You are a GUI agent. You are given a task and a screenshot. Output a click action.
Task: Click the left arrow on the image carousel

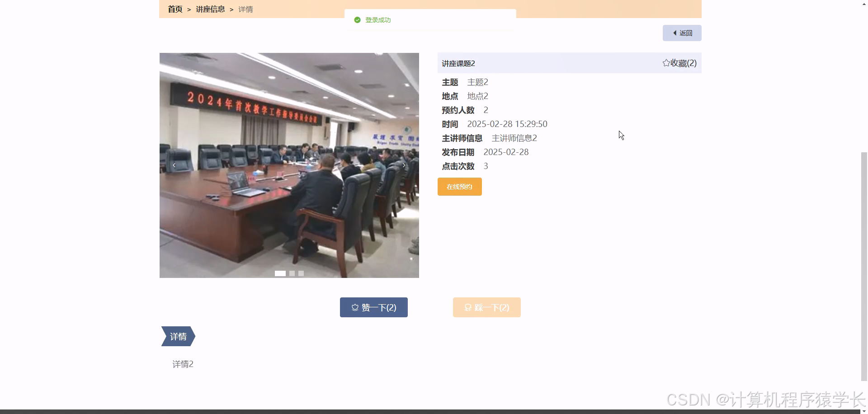(174, 165)
